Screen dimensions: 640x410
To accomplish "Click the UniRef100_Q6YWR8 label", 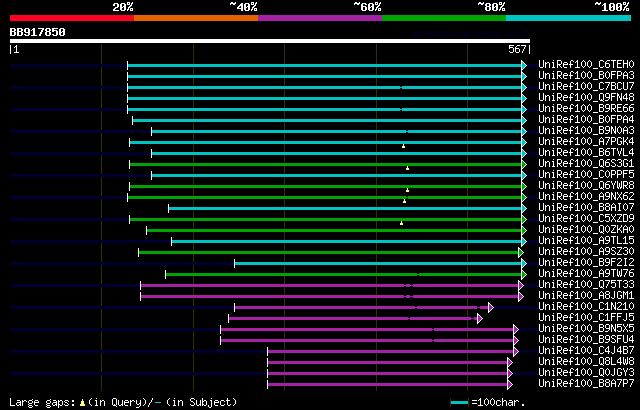I will (586, 186).
